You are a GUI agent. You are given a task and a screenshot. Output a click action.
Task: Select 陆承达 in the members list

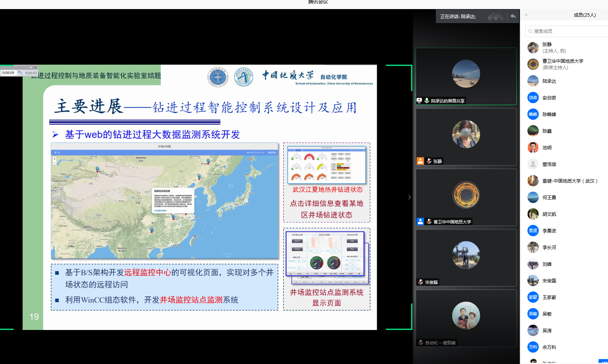[x=549, y=81]
